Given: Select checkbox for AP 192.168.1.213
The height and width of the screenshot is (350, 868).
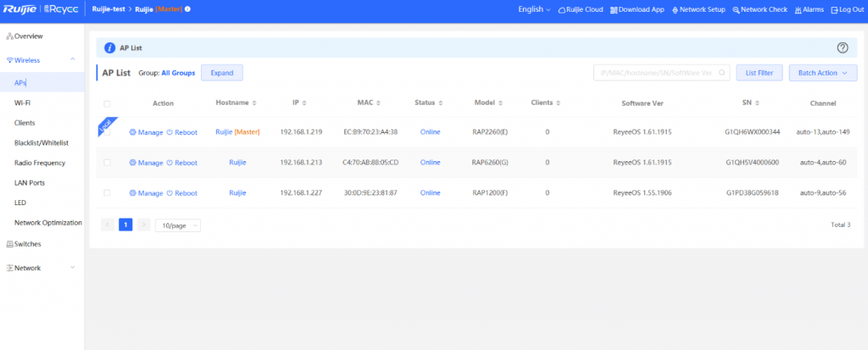Looking at the screenshot, I should pos(107,162).
